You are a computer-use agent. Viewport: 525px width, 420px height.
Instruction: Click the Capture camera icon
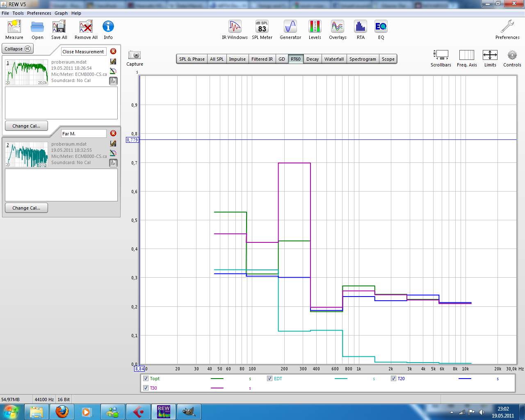click(135, 55)
